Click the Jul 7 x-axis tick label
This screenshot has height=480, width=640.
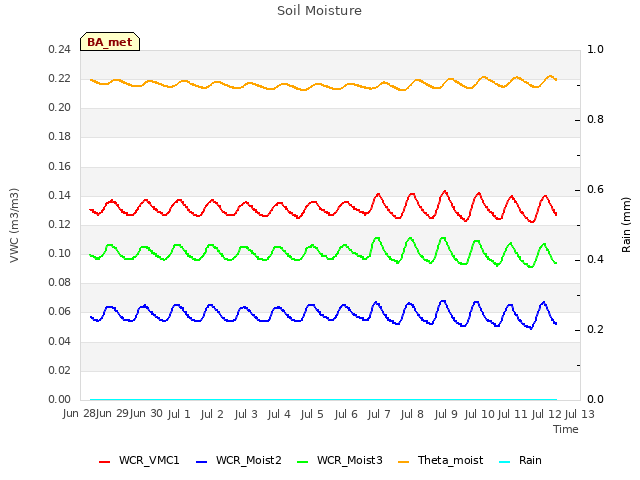[x=379, y=414]
